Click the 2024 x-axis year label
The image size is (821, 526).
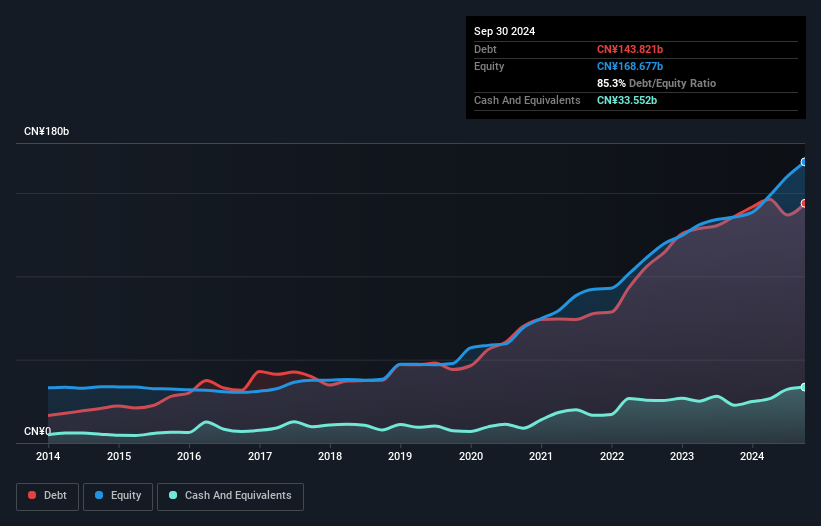[x=752, y=456]
